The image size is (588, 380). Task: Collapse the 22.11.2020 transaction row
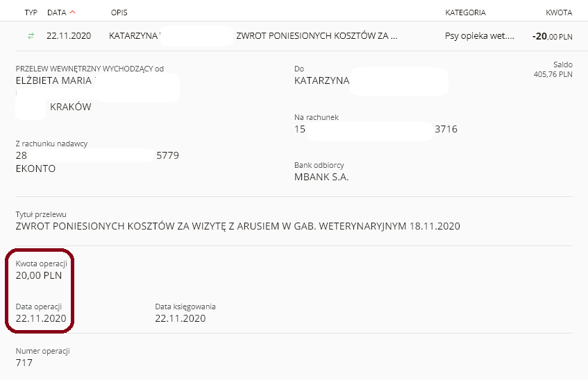(x=294, y=36)
